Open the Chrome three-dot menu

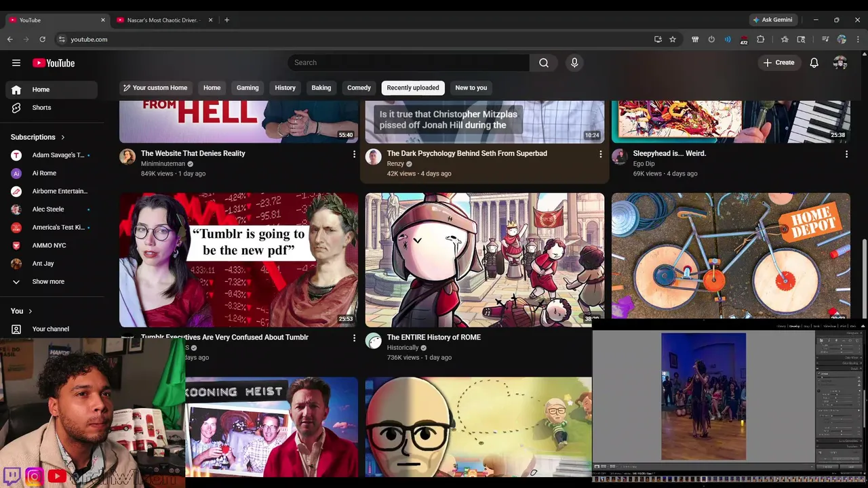click(858, 39)
